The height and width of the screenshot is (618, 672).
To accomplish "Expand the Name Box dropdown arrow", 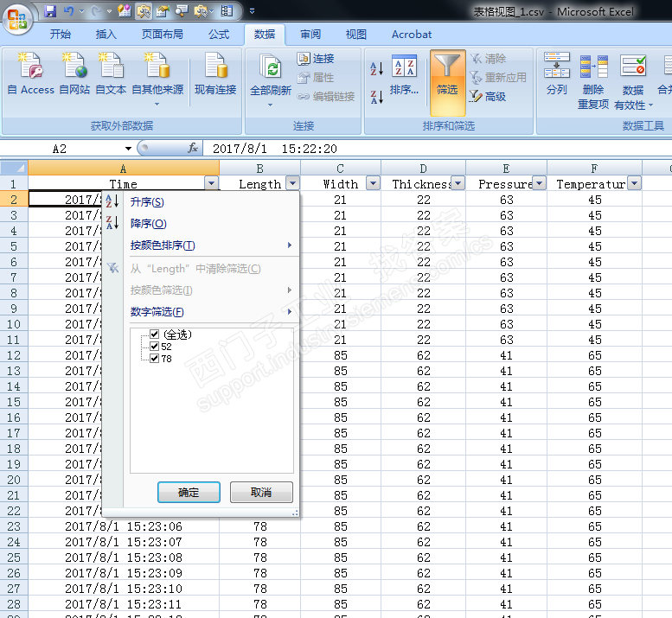I will pyautogui.click(x=128, y=149).
